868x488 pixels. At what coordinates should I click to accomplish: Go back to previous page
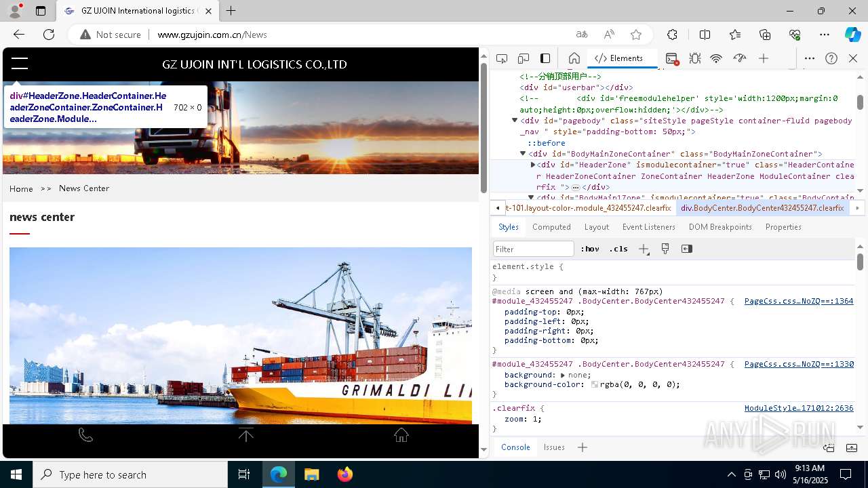(19, 35)
